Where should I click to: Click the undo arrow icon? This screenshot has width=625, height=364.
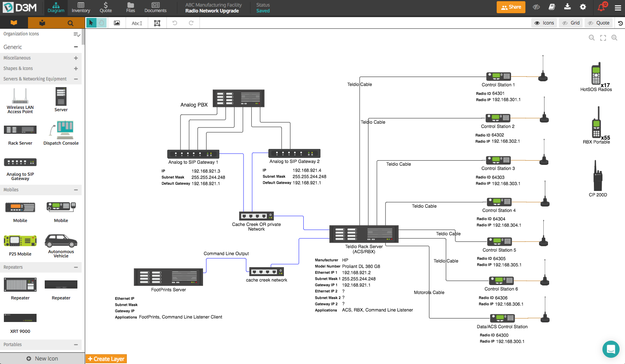[175, 23]
